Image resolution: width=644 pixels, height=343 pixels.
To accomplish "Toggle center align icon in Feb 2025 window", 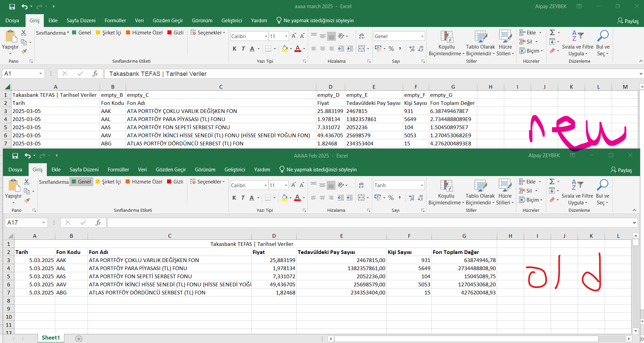I will [x=322, y=198].
